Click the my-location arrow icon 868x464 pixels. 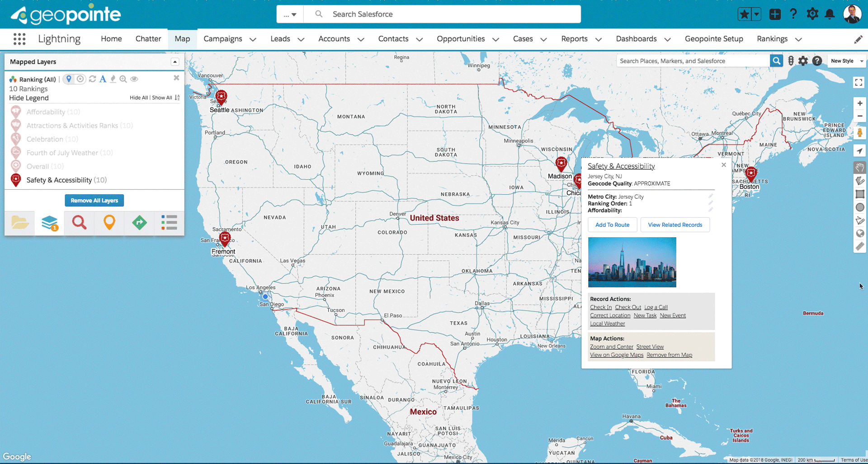859,151
